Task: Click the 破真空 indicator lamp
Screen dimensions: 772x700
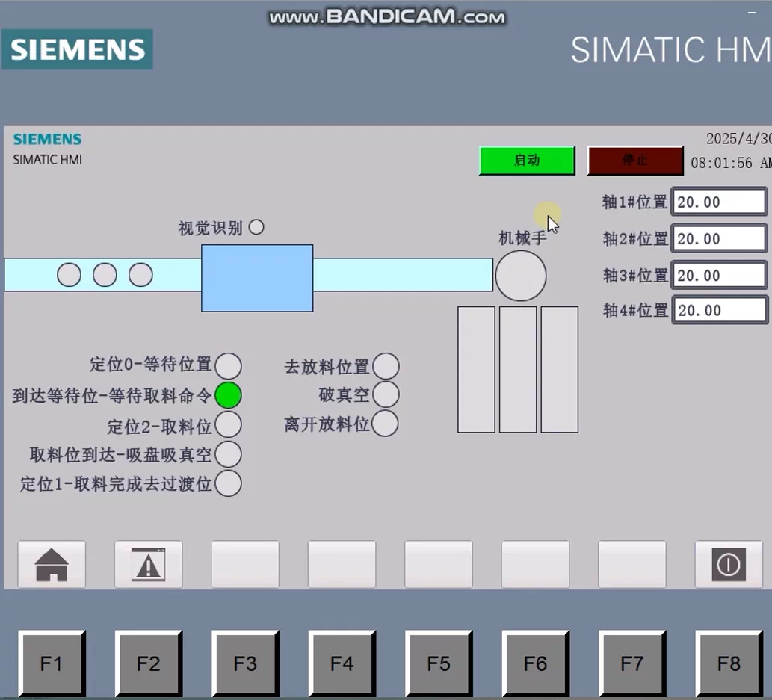Action: (x=386, y=394)
